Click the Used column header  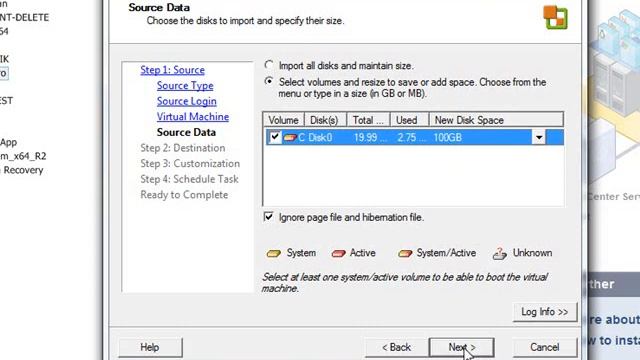[409, 120]
